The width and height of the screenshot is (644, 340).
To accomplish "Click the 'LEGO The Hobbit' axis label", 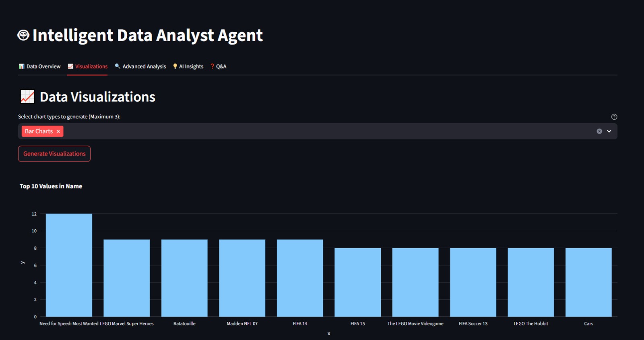I will click(531, 323).
